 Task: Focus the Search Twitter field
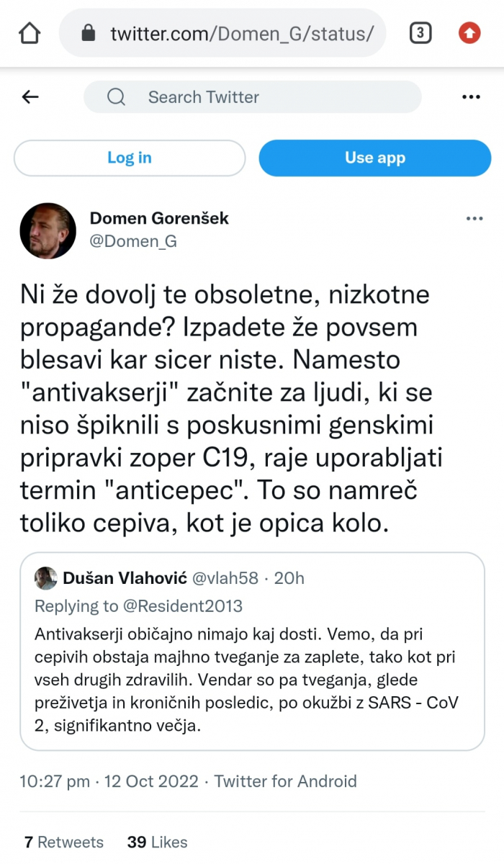click(x=252, y=97)
